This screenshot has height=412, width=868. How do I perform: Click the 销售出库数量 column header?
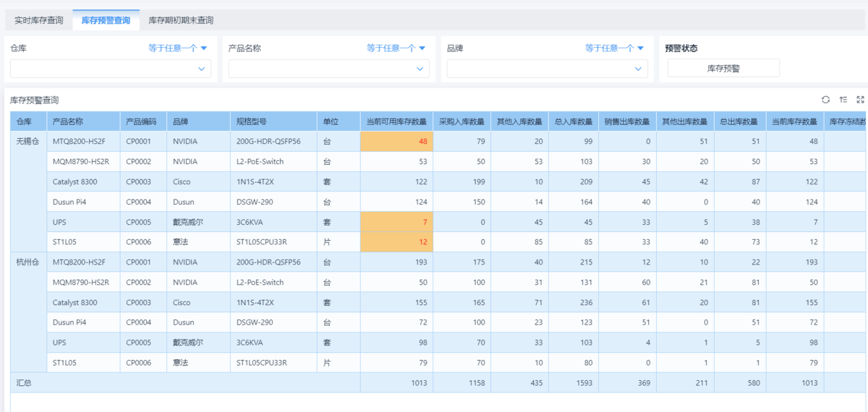tap(626, 121)
